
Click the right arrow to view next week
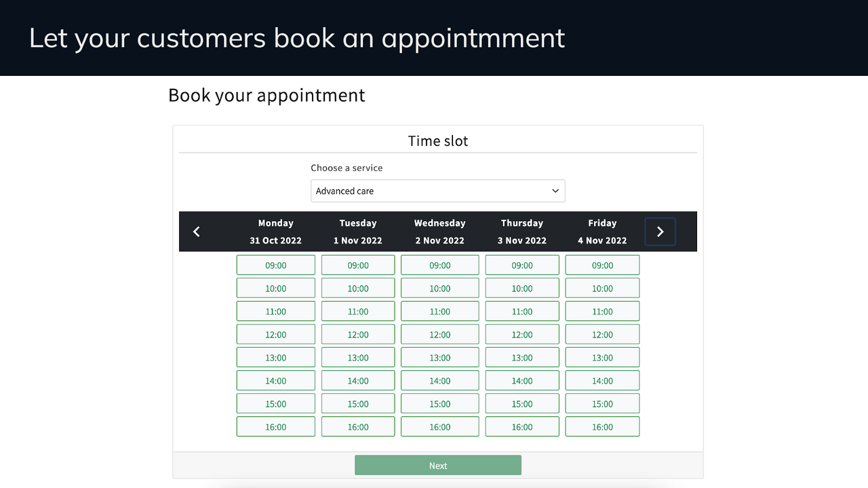click(x=660, y=231)
